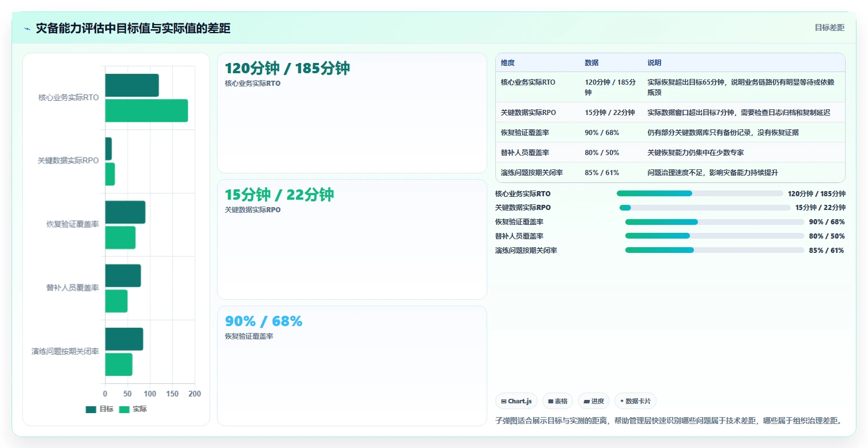Click the table data cell 15分钟 / 22分钟
This screenshot has width=868, height=448.
click(610, 113)
